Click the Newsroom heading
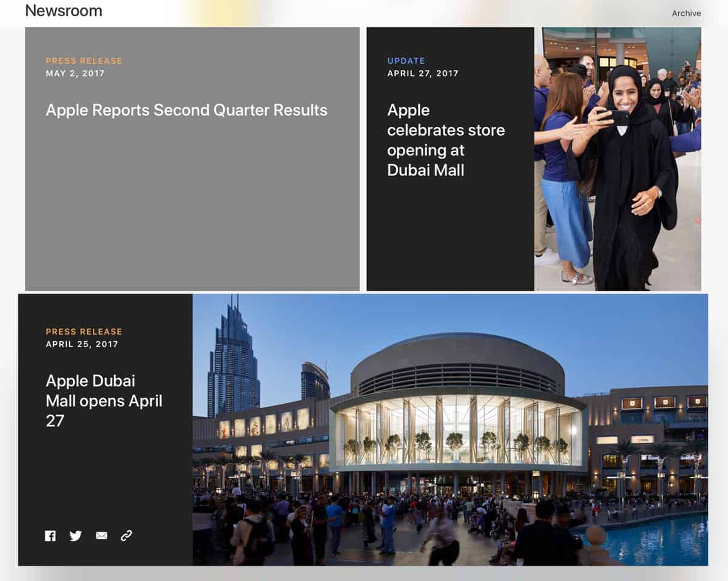The width and height of the screenshot is (728, 581). point(64,10)
